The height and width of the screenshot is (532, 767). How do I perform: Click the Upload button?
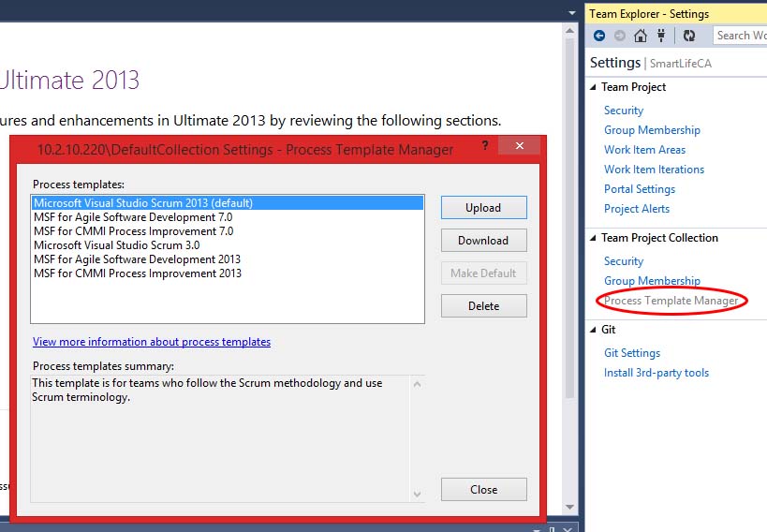point(484,208)
